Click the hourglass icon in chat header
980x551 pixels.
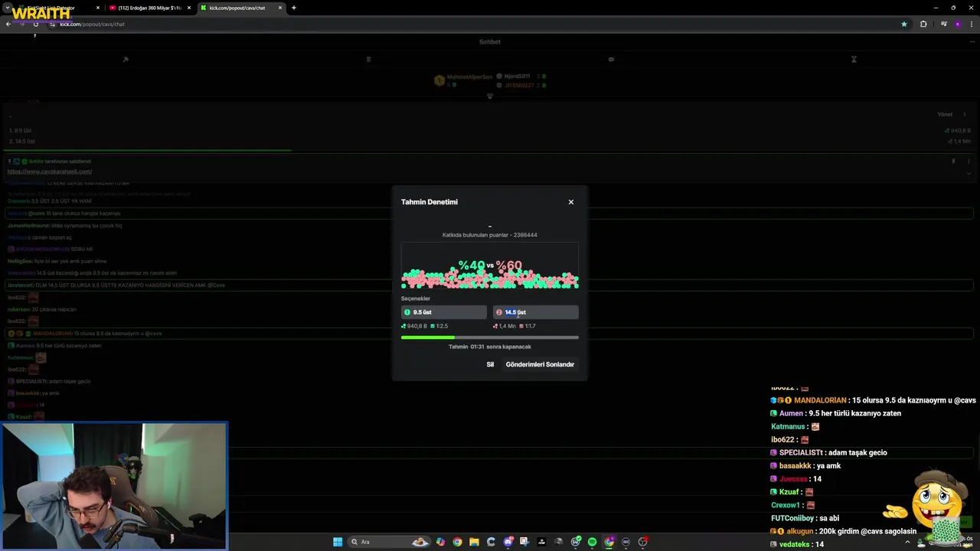pyautogui.click(x=854, y=59)
